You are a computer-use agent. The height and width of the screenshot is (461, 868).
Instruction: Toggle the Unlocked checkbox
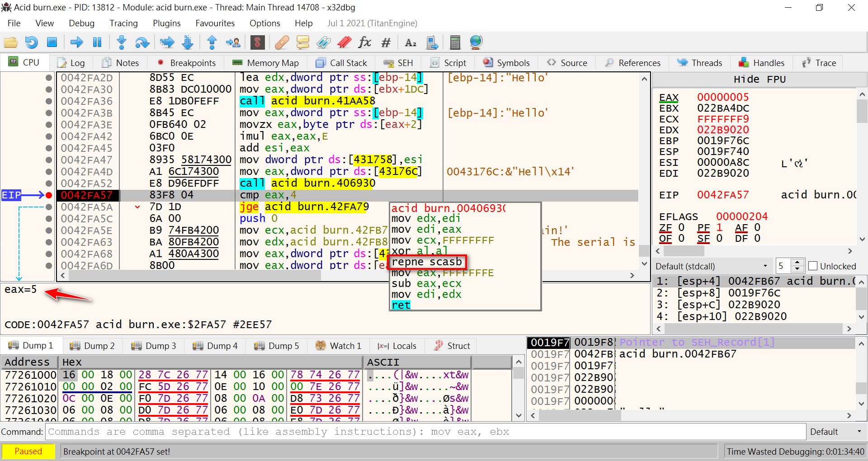(813, 266)
